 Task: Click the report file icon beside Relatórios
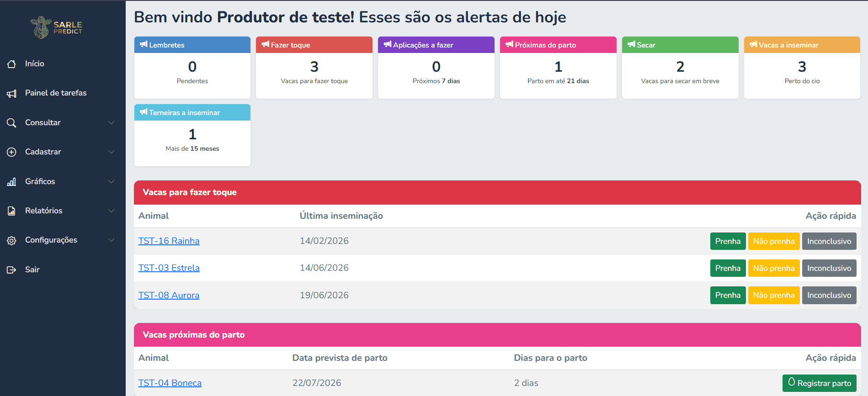click(x=11, y=211)
